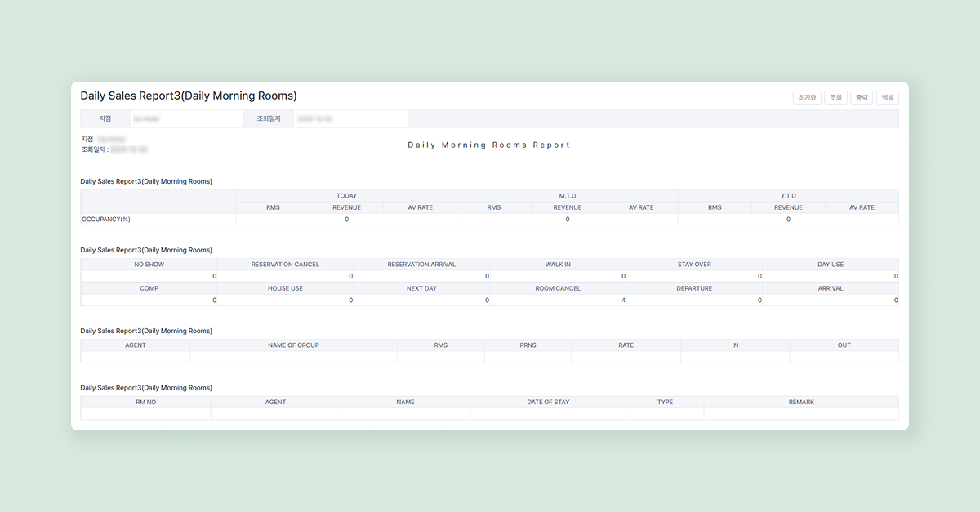Screen dimensions: 980x512
Task: Click the 초기화 reset button
Action: point(807,97)
